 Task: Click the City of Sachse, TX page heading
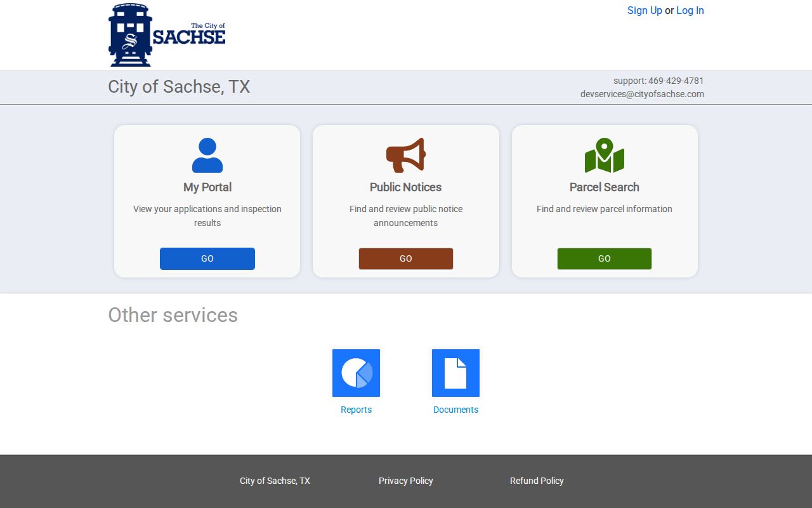(179, 87)
